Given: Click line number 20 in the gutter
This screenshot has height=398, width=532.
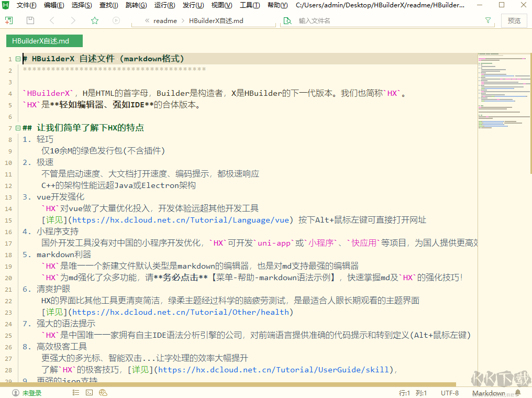Looking at the screenshot, I should click(x=8, y=278).
